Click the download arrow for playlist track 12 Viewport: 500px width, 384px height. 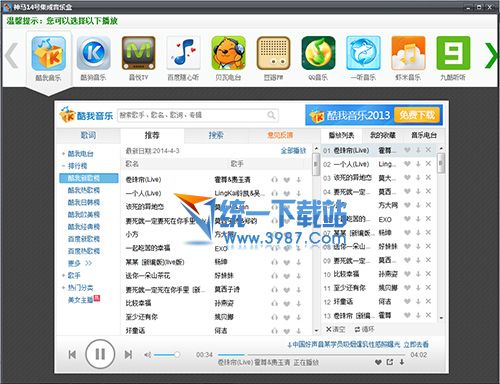[418, 301]
